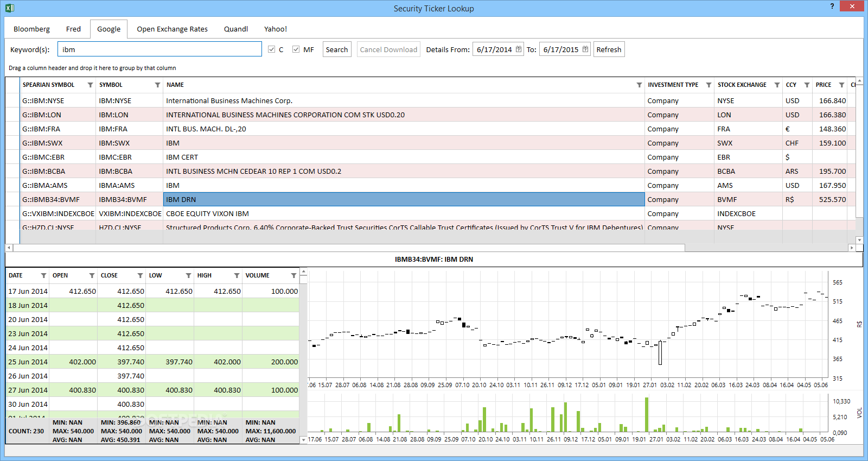Click the Search button
The height and width of the screenshot is (461, 868).
click(x=337, y=49)
